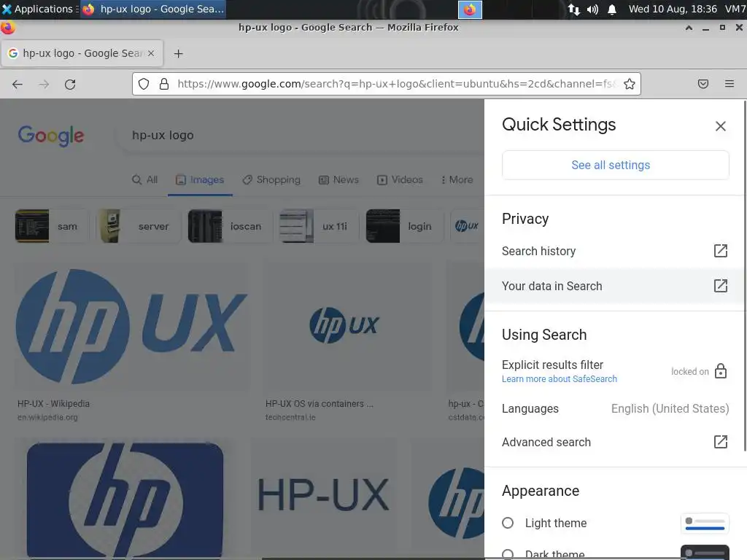The width and height of the screenshot is (747, 560).
Task: Click the Your data in Search text
Action: (x=551, y=286)
